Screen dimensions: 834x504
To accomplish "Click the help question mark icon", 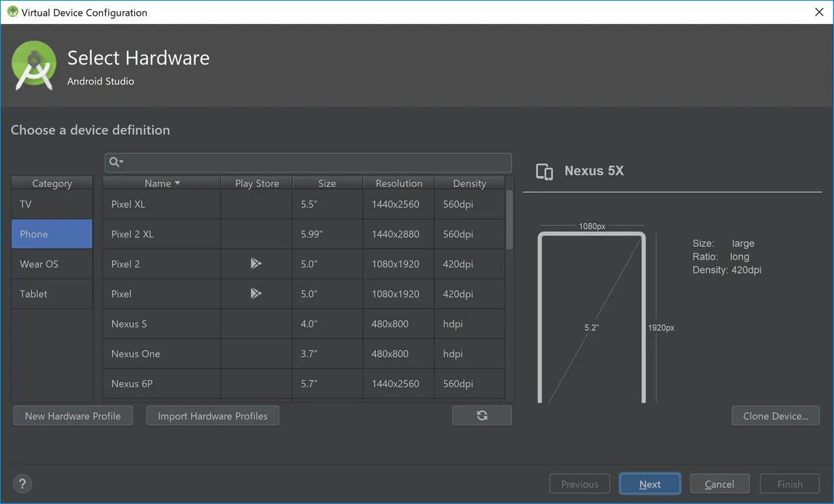I will click(x=22, y=484).
